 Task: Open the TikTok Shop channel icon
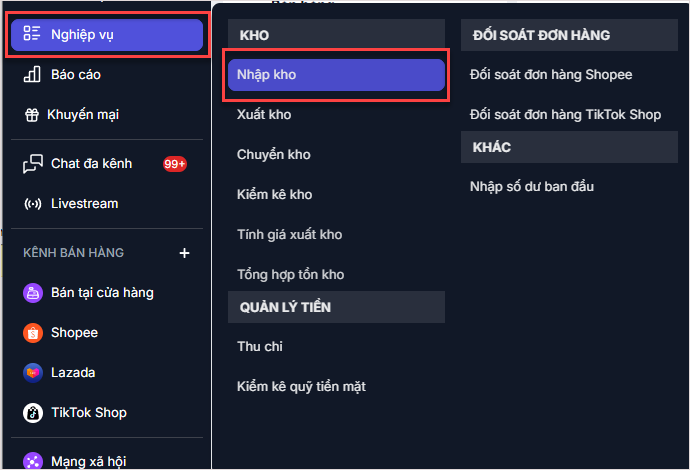(33, 413)
